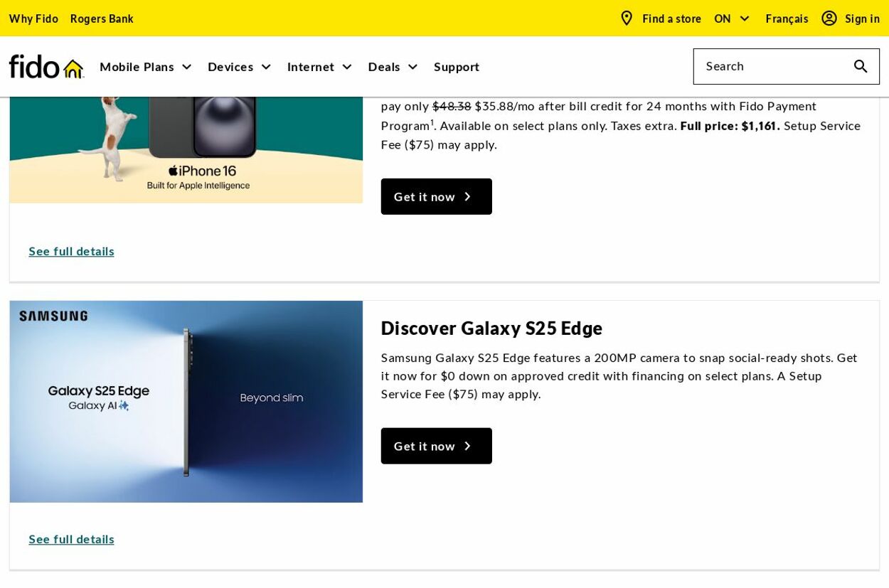Viewport: 889px width, 588px height.
Task: Click Get it now for iPhone 16
Action: (x=436, y=196)
